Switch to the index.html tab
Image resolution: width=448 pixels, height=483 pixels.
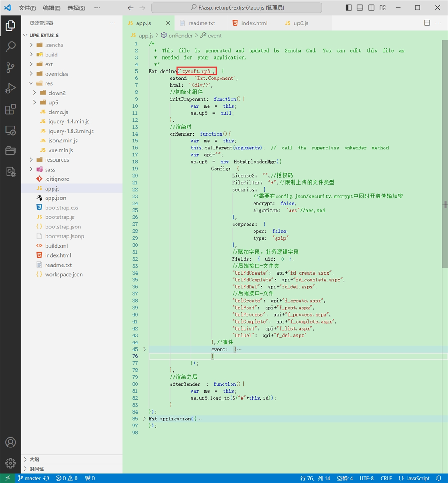click(254, 23)
